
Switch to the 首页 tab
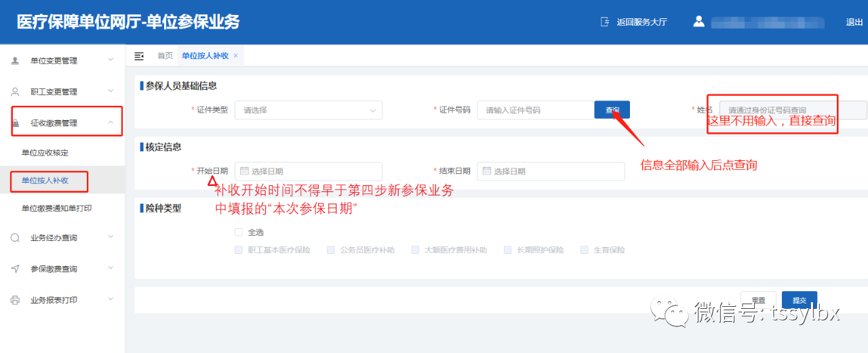tap(165, 56)
